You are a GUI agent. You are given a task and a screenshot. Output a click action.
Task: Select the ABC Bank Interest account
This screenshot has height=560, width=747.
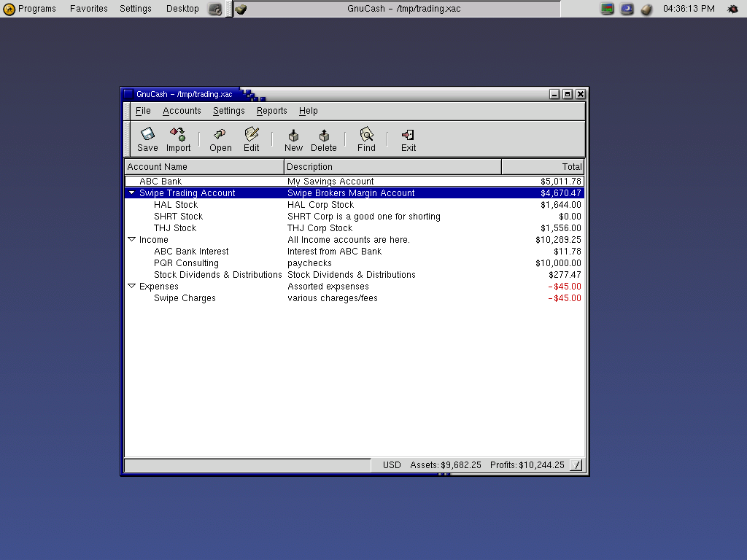(355, 251)
